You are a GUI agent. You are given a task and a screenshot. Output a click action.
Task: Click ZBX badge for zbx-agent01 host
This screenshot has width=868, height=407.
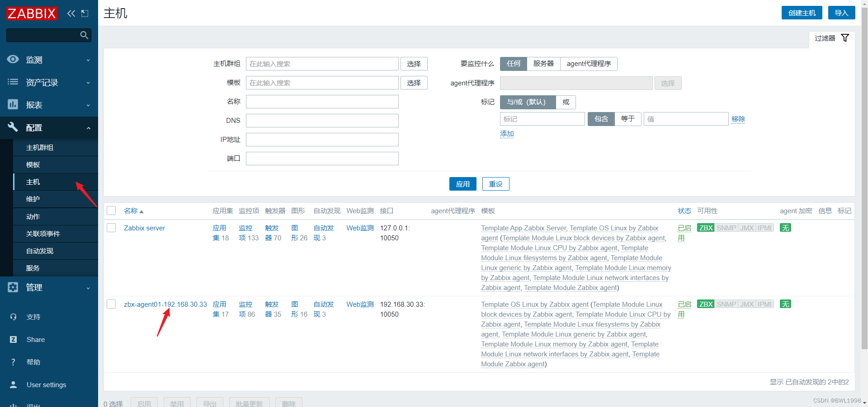point(706,304)
